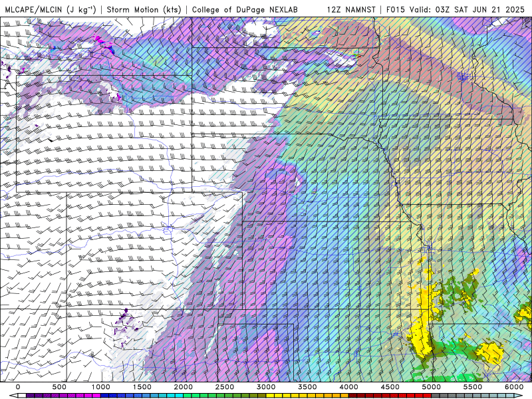
Task: Click the '3500' color scale label
Action: click(x=308, y=387)
